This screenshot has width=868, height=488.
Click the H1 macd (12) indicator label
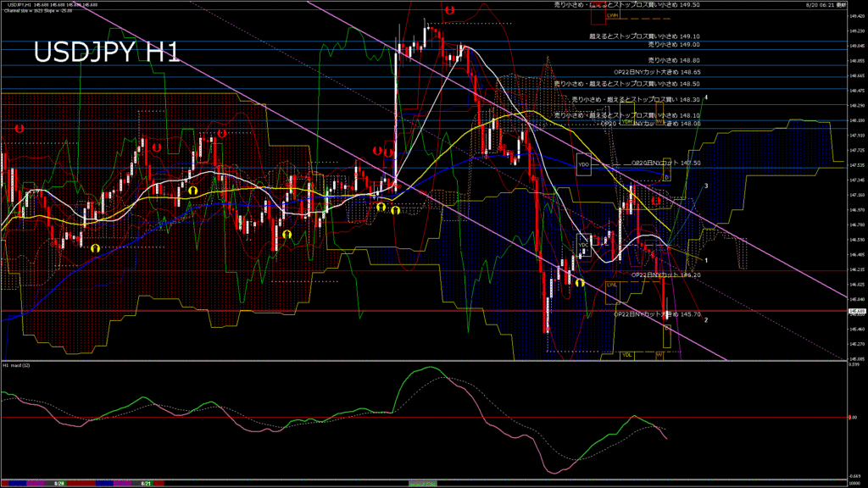17,365
